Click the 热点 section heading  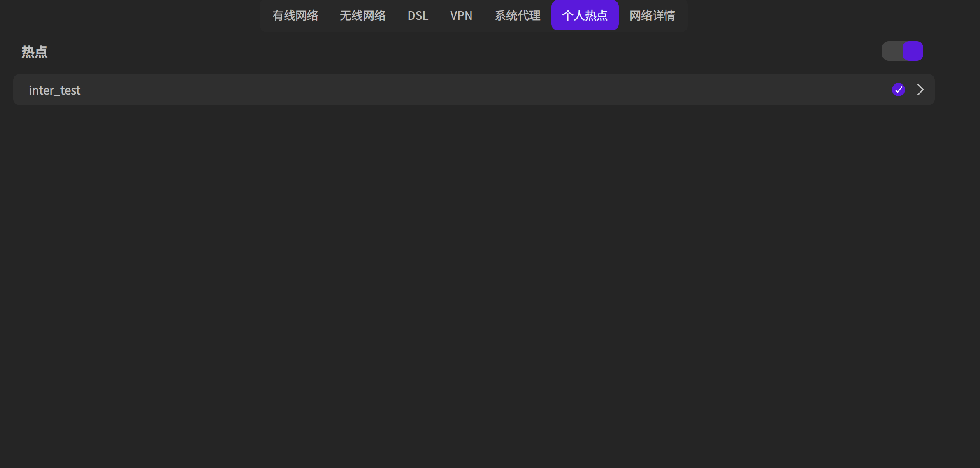pyautogui.click(x=35, y=52)
